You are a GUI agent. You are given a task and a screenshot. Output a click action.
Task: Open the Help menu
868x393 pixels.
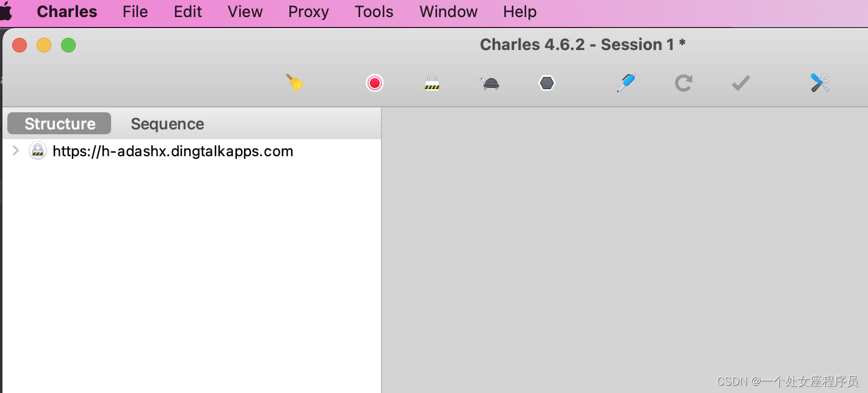pyautogui.click(x=520, y=12)
